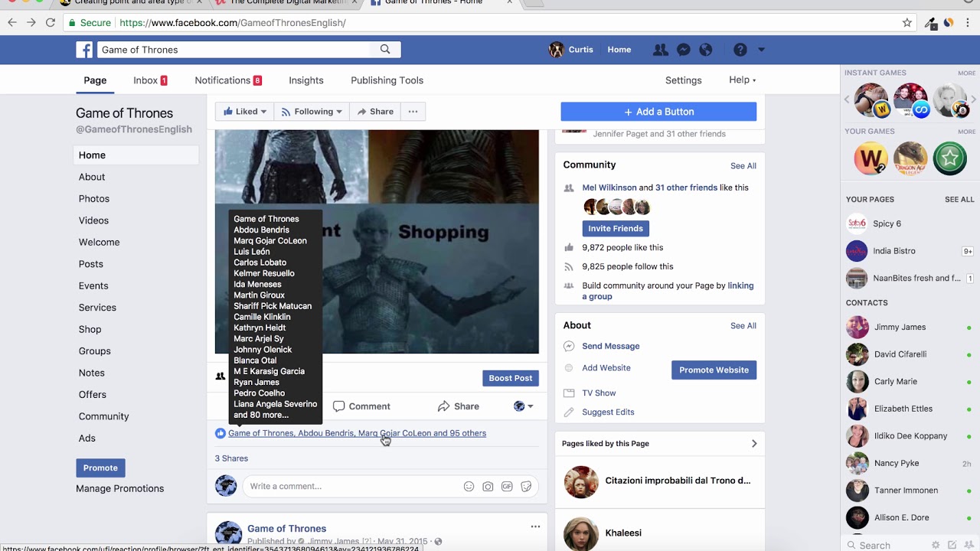
Task: Open Events in page sidebar
Action: point(93,285)
